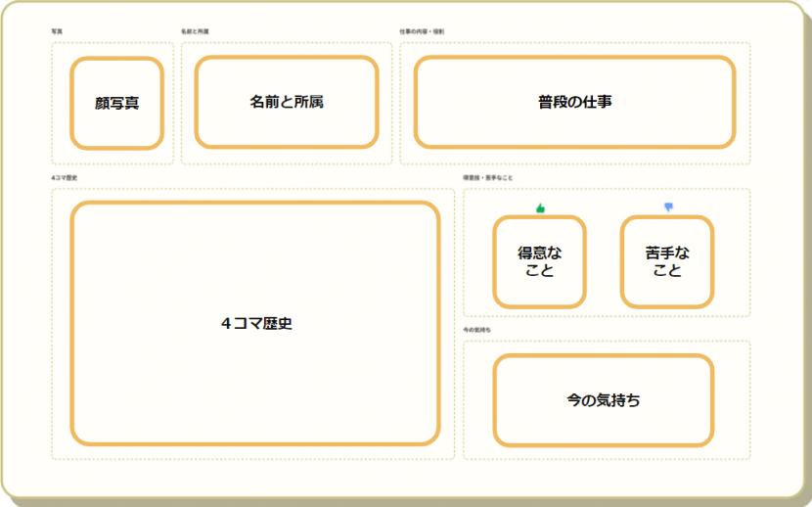The height and width of the screenshot is (507, 812).
Task: Click the small 名前と所属 heading above the frame
Action: point(195,31)
